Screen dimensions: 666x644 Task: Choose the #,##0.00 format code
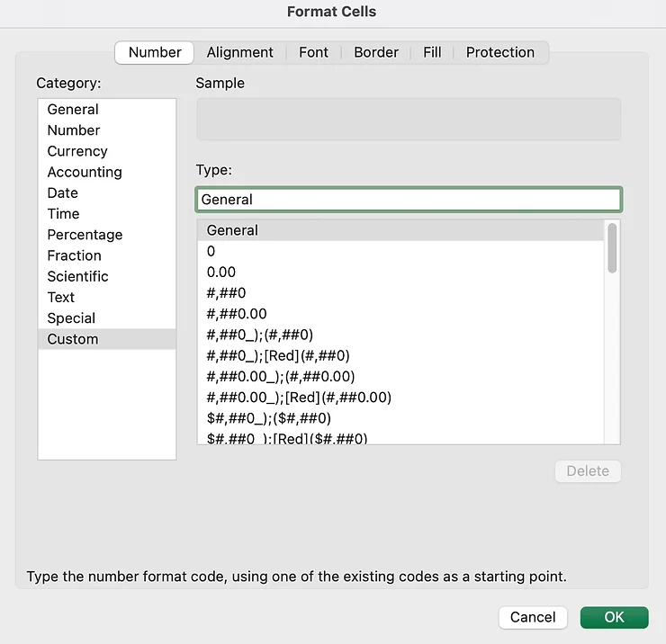pyautogui.click(x=237, y=314)
